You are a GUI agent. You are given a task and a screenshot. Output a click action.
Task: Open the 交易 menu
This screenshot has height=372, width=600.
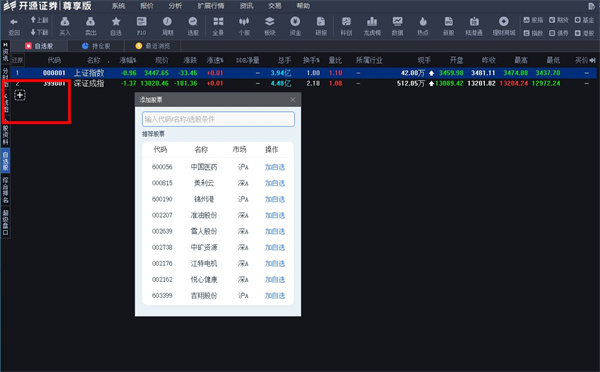coord(275,6)
